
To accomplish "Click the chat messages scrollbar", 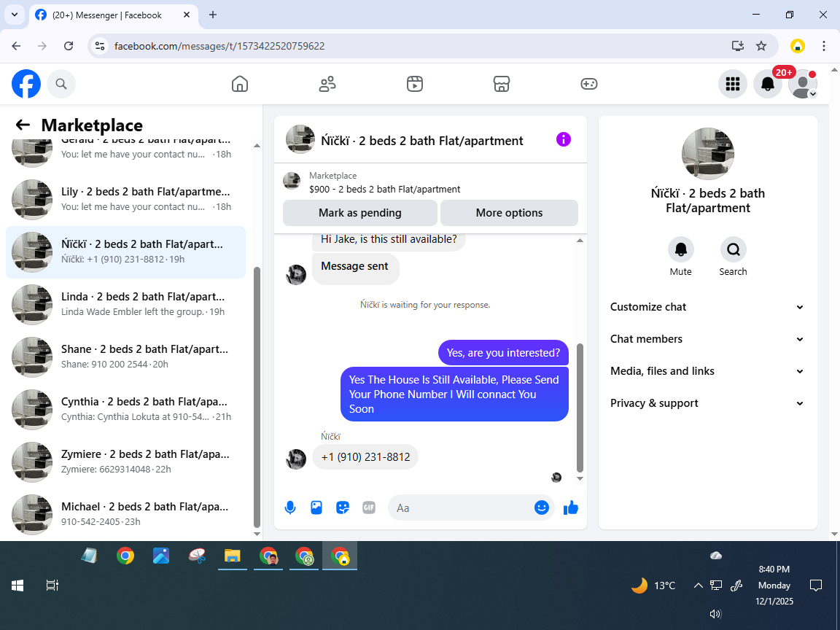I will [x=580, y=407].
